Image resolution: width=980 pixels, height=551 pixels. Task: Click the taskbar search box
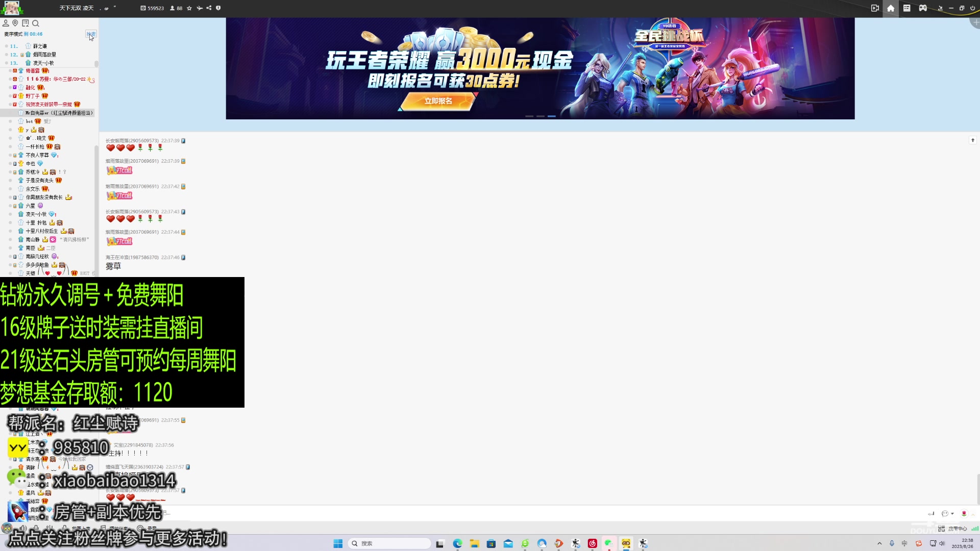pos(390,543)
